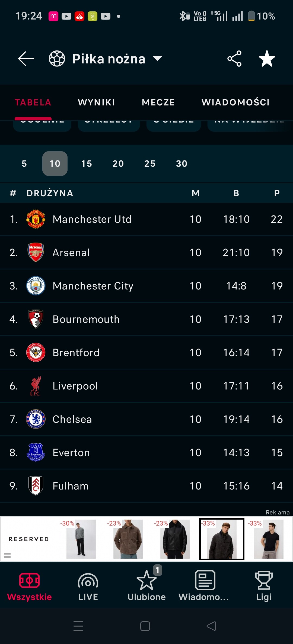This screenshot has height=644, width=293.
Task: Open the LIVE section icon
Action: pyautogui.click(x=88, y=581)
